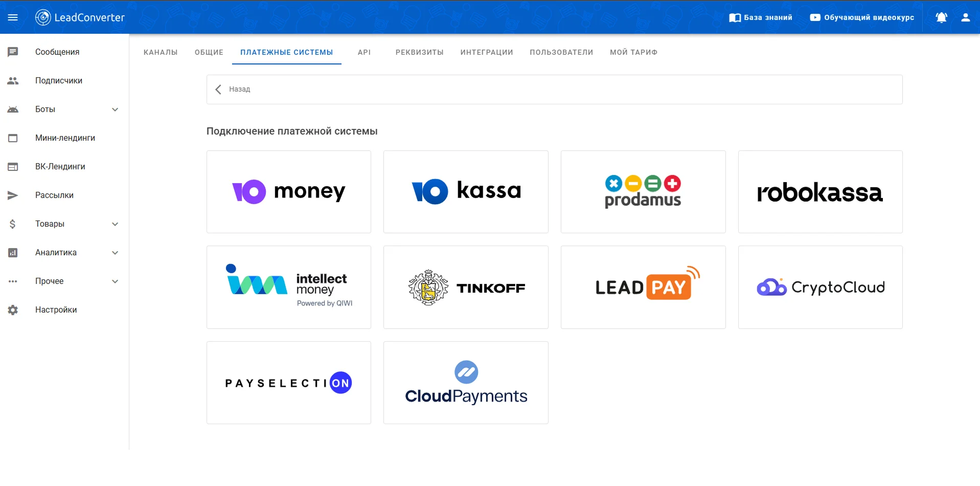Expand the Товары submenu chevron
Image resolution: width=980 pixels, height=486 pixels.
pos(115,224)
